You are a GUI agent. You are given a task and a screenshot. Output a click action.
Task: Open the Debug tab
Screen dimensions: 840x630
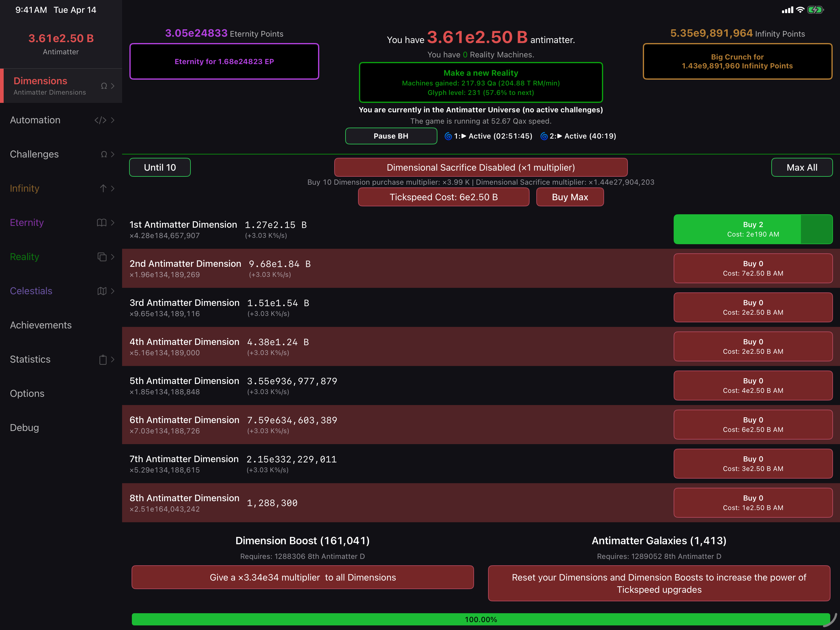pos(61,428)
